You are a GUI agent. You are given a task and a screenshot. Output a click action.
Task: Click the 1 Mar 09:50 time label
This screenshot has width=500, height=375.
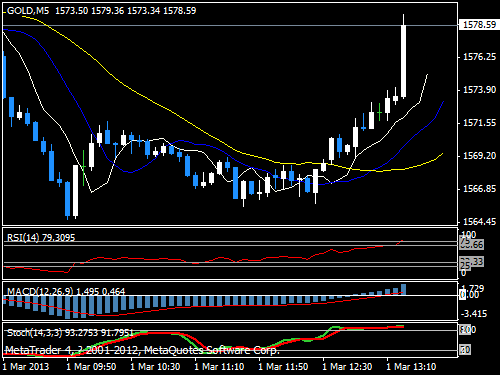pyautogui.click(x=91, y=367)
